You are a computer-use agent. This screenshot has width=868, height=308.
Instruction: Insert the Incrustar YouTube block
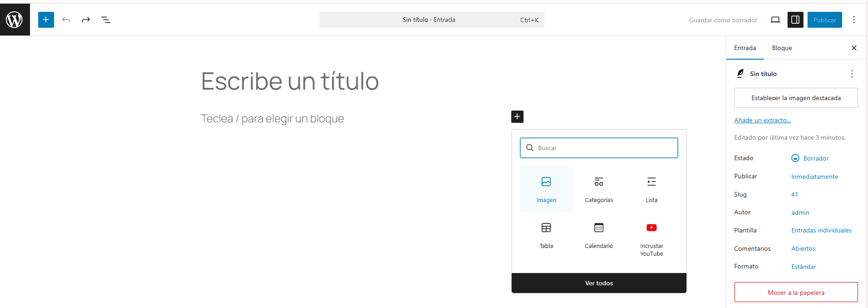point(651,239)
